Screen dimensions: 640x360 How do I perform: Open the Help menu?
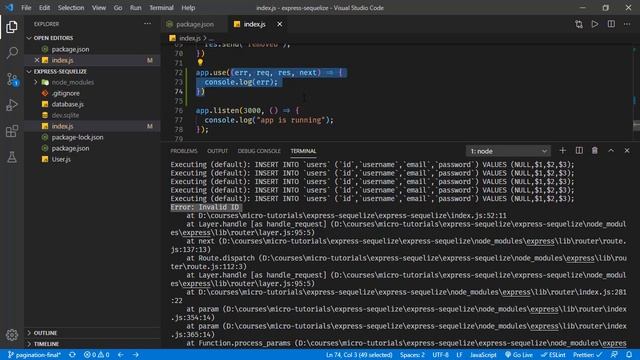coord(188,8)
